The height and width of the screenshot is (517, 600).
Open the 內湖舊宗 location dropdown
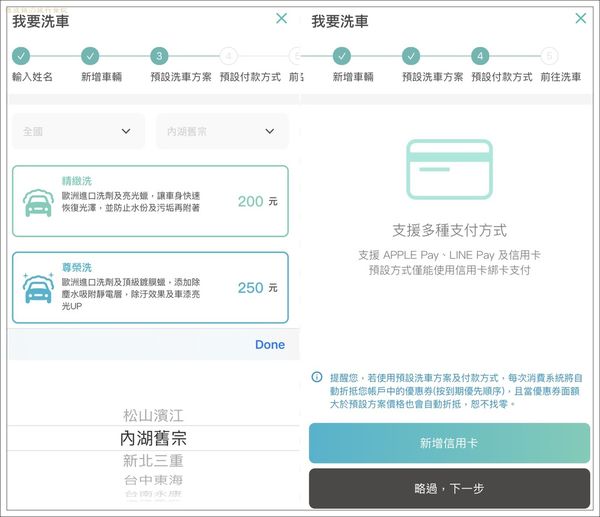click(221, 131)
